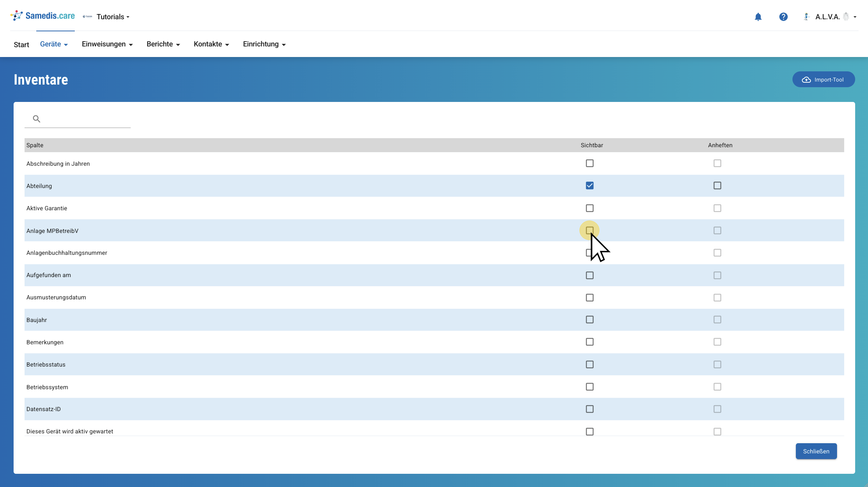The image size is (868, 487).
Task: Click Anheften checkbox for Ausmusterungsdatum
Action: (717, 297)
